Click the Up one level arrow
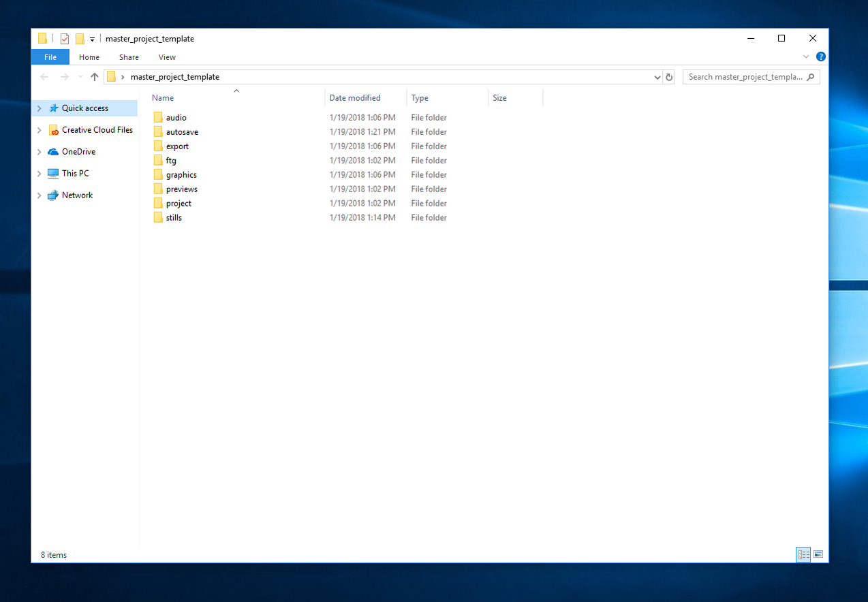 (95, 77)
